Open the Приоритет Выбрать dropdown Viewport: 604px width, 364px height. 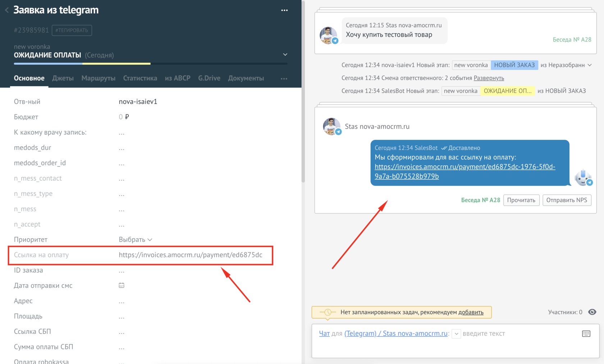(135, 240)
